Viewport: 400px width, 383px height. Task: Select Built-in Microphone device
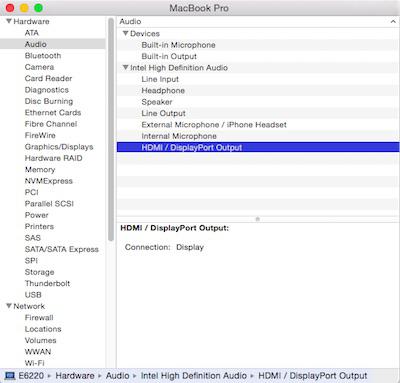pos(258,45)
